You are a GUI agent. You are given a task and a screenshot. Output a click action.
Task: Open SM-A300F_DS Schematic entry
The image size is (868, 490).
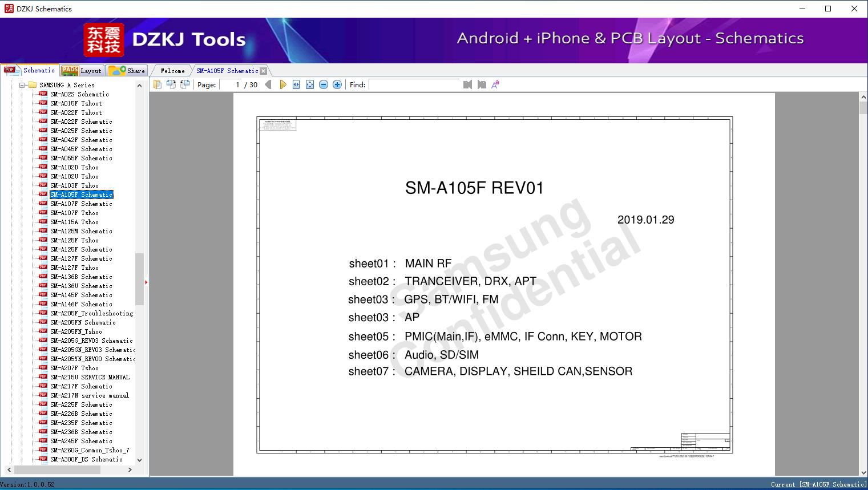click(86, 459)
